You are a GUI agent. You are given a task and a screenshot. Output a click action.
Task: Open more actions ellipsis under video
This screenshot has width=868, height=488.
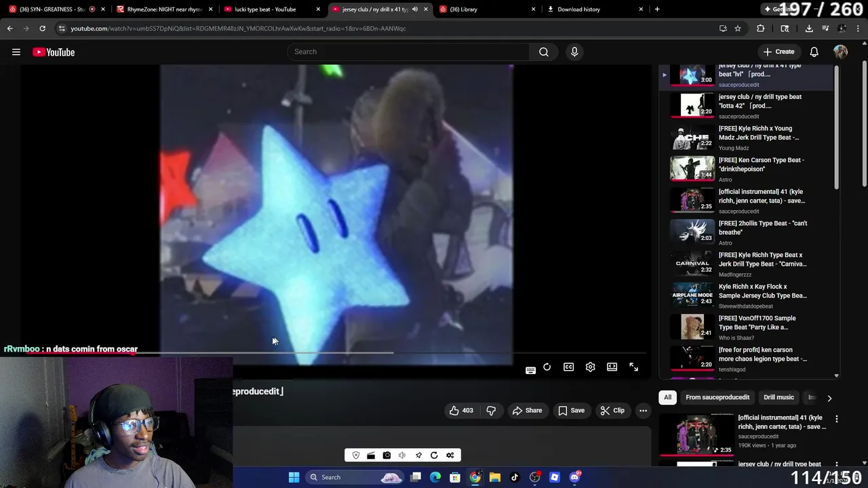tap(643, 410)
